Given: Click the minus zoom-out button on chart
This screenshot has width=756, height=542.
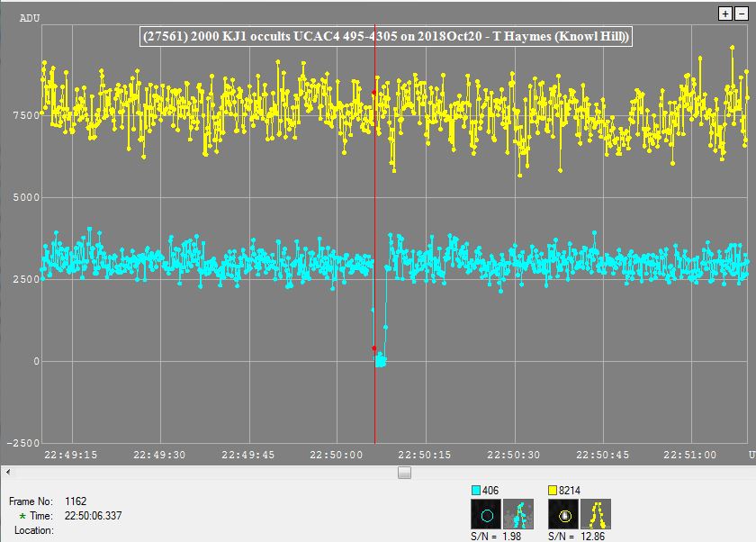Looking at the screenshot, I should pos(741,14).
